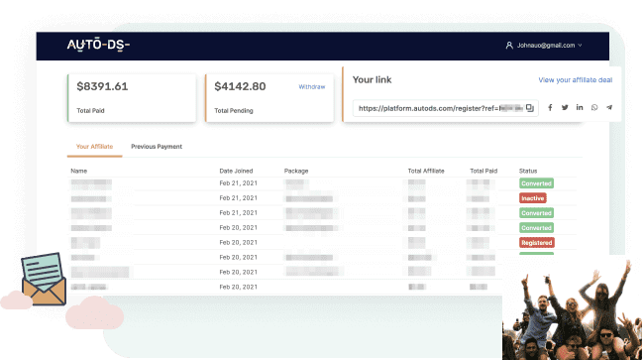Click the Total Affiliate column header
This screenshot has height=360, width=644.
coord(426,171)
